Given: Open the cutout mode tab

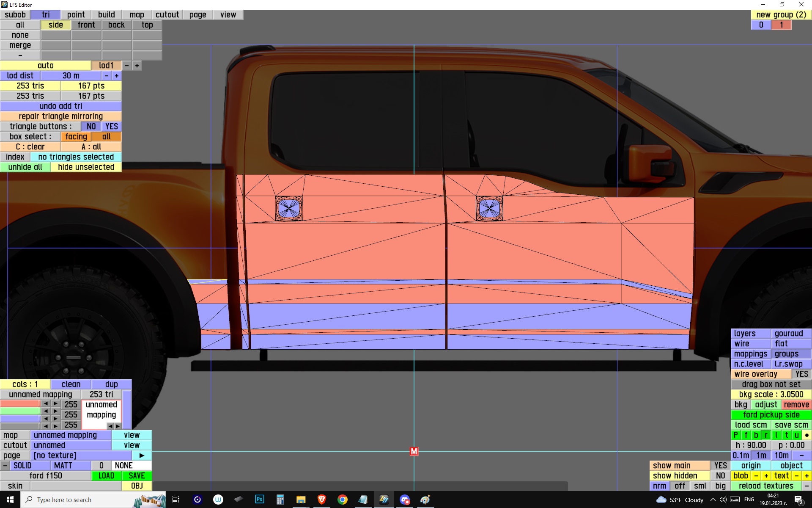Looking at the screenshot, I should coord(167,15).
